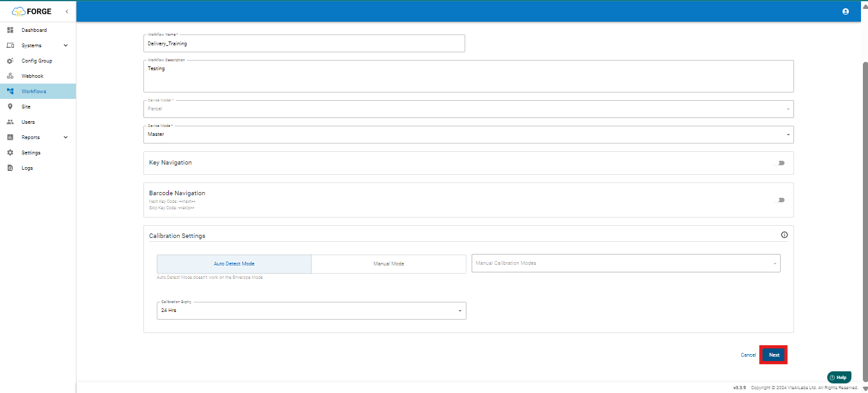Click the Workflow Description text area
This screenshot has height=393, width=868.
(468, 77)
